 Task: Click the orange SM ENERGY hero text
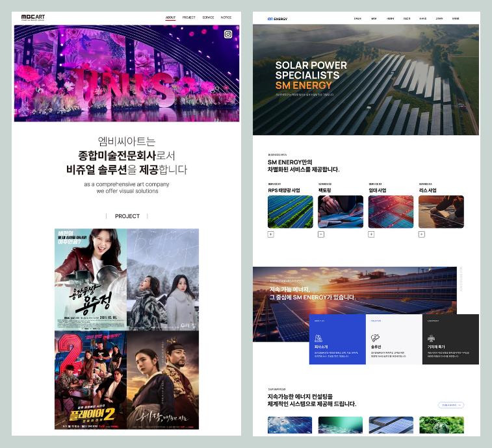[x=304, y=85]
